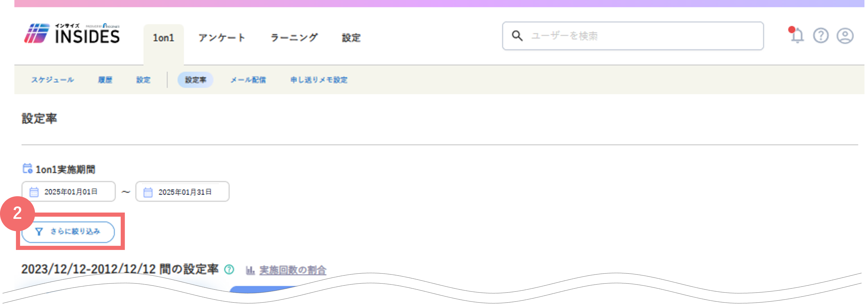Click the 設定率 page heading
This screenshot has width=868, height=308.
[39, 118]
